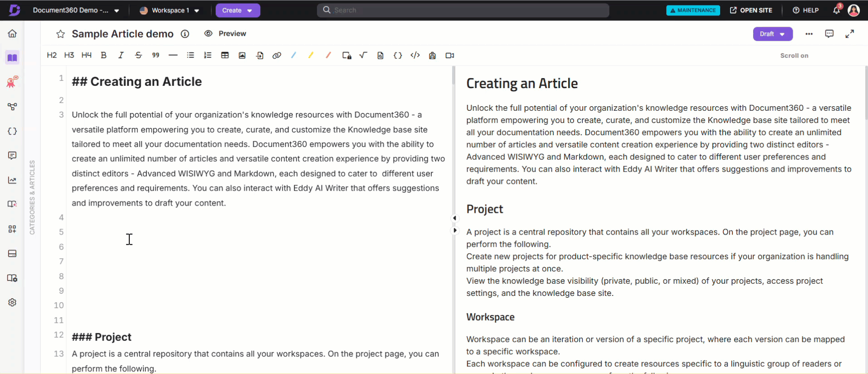Click the Open Site link

751,10
